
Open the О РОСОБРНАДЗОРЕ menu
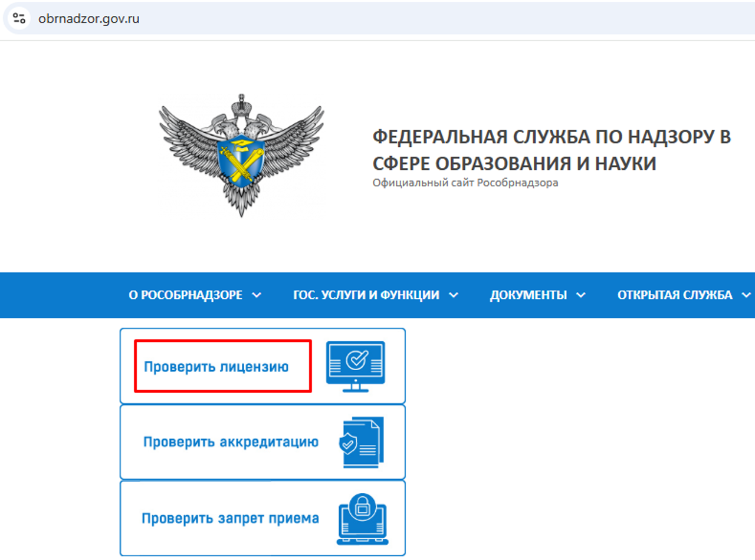click(x=186, y=295)
